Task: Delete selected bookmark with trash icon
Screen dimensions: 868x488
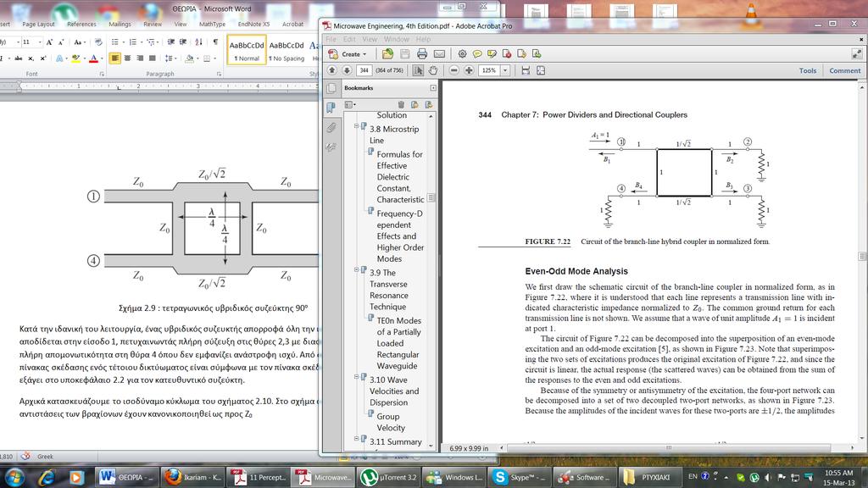Action: [401, 104]
